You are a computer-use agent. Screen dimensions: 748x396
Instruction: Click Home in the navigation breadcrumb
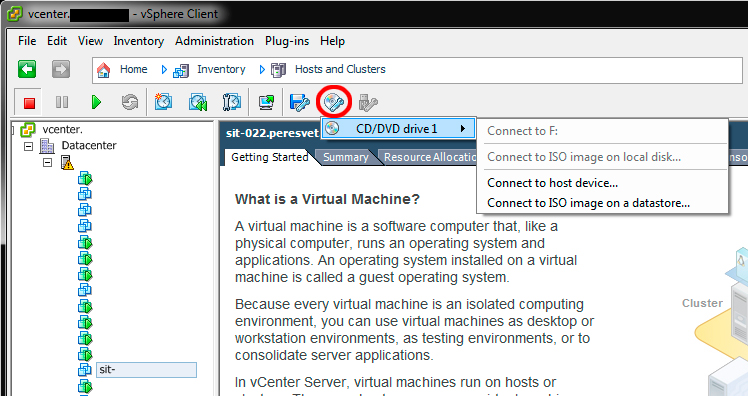[134, 69]
